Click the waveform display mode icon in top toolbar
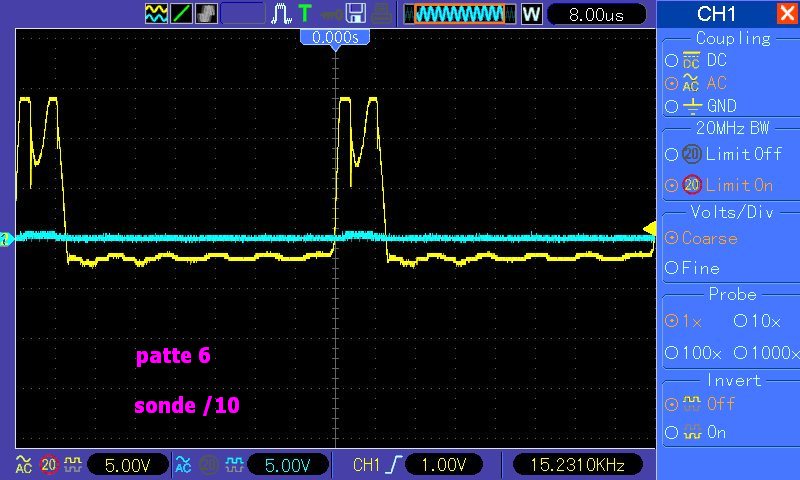The height and width of the screenshot is (480, 800). pyautogui.click(x=156, y=14)
